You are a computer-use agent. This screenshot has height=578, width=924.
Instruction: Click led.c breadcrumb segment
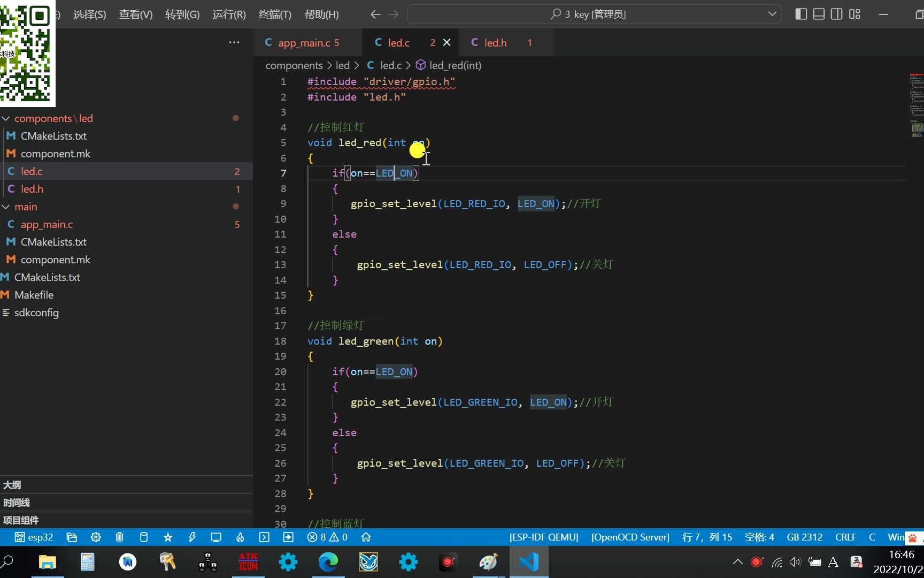pos(384,65)
